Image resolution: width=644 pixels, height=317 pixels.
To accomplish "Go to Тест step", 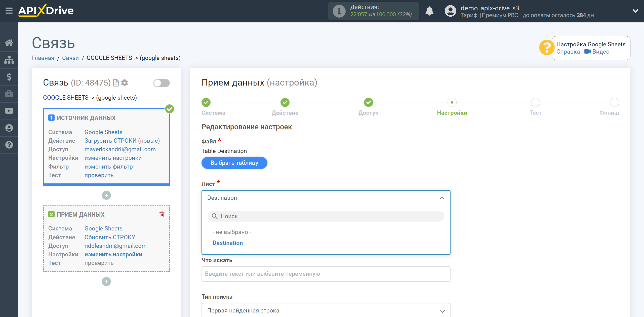I will click(535, 102).
